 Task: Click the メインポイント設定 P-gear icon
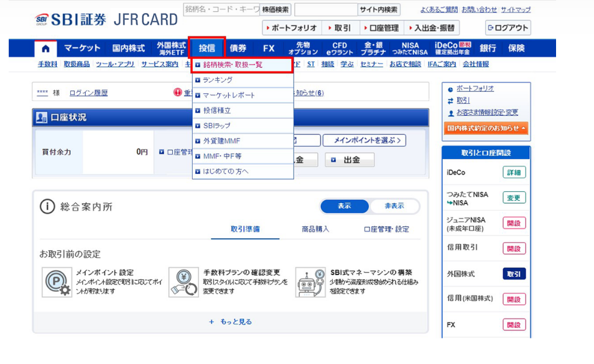pos(56,282)
